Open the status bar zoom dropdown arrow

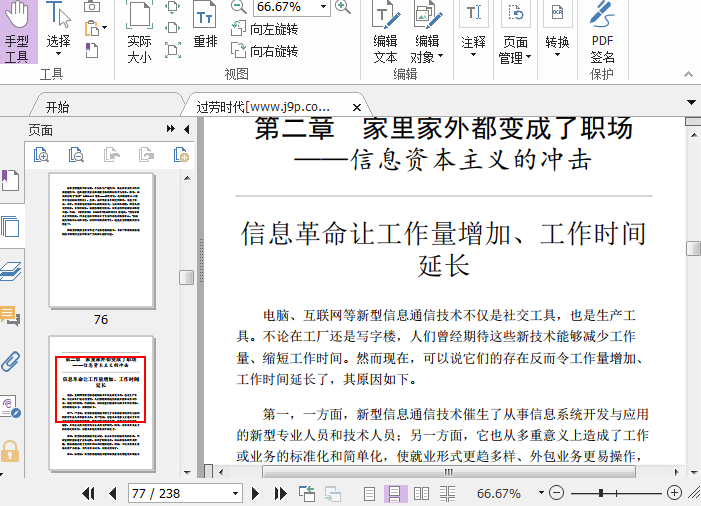pos(541,493)
